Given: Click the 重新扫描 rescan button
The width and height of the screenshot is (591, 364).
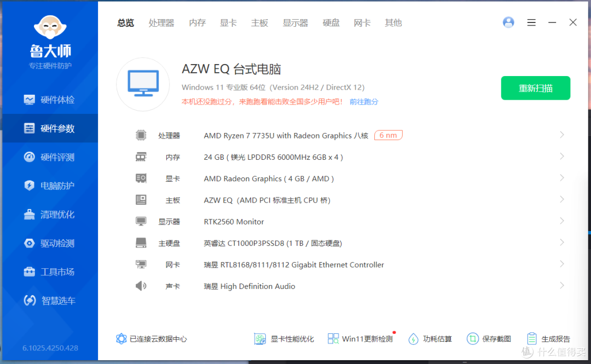Looking at the screenshot, I should 536,88.
